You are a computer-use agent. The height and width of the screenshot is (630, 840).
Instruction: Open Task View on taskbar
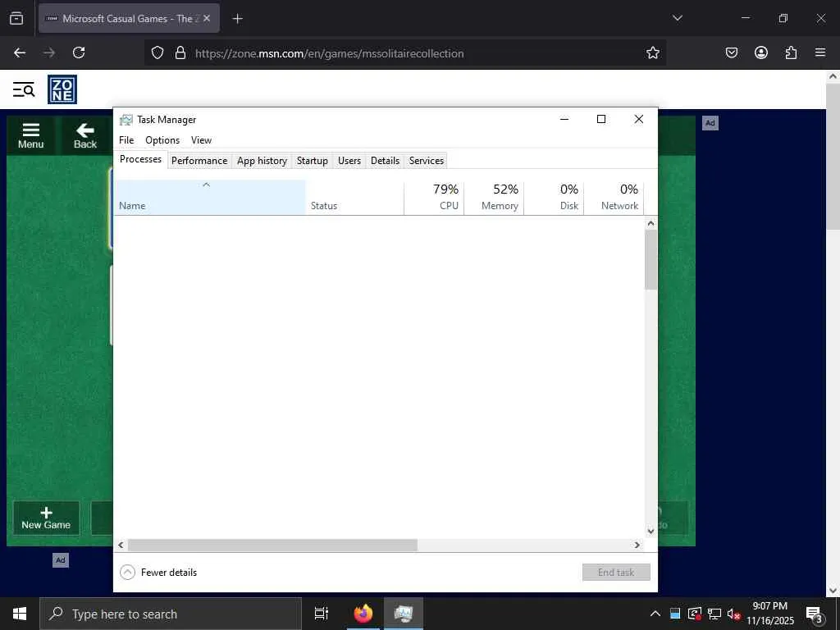click(322, 614)
